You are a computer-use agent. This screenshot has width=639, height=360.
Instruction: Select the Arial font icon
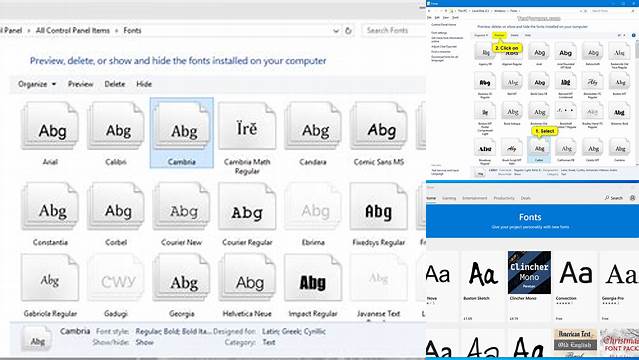(50, 126)
